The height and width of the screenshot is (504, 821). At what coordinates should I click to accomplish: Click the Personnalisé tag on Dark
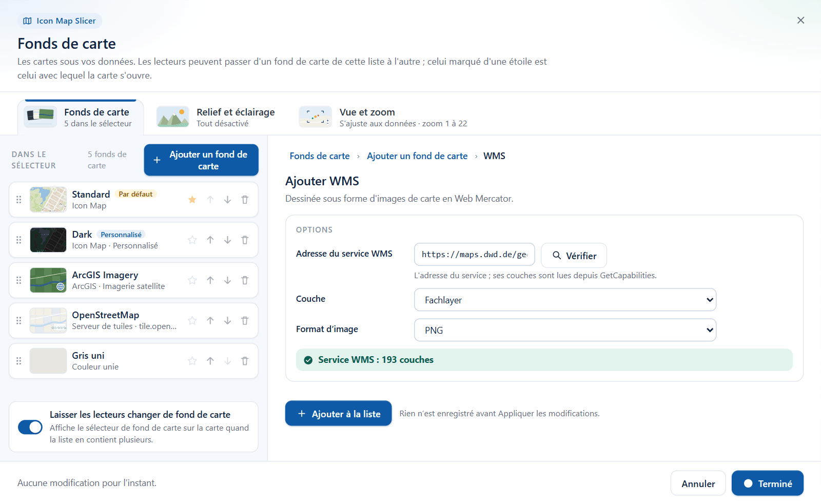click(x=121, y=235)
